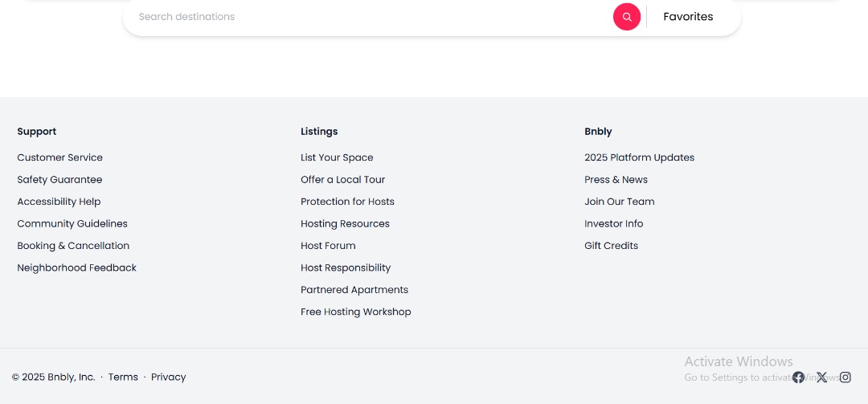Open the Terms link in footer
Screen dimensions: 868x404
point(123,377)
